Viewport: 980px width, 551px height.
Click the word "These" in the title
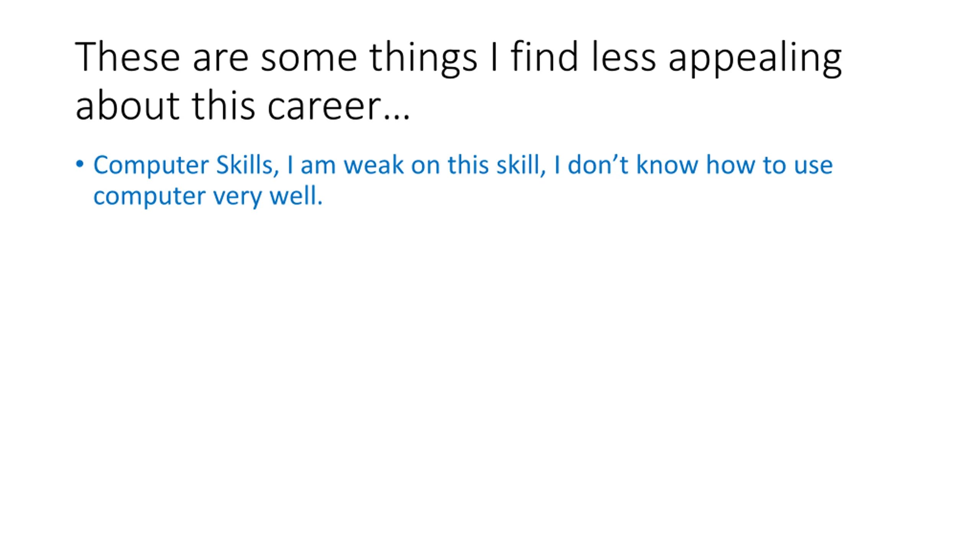(127, 57)
